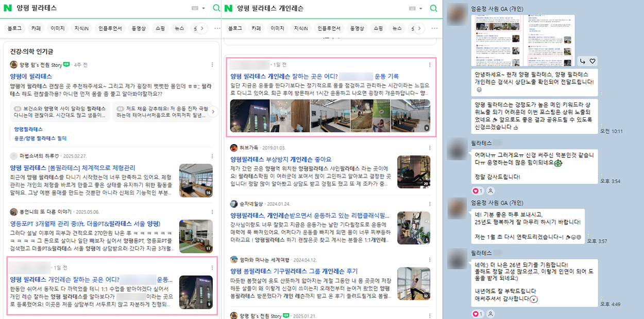Click the '엄윤정 사원 GA (개인)' name at chat top
The width and height of the screenshot is (644, 319).
click(x=497, y=8)
